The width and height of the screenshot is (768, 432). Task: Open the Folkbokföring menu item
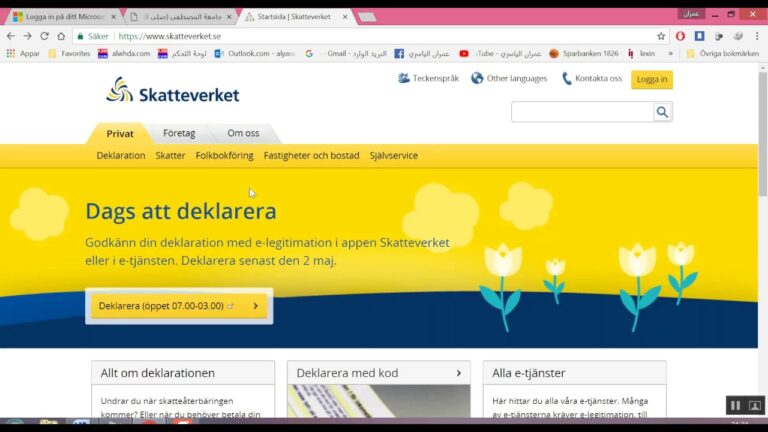pos(224,156)
